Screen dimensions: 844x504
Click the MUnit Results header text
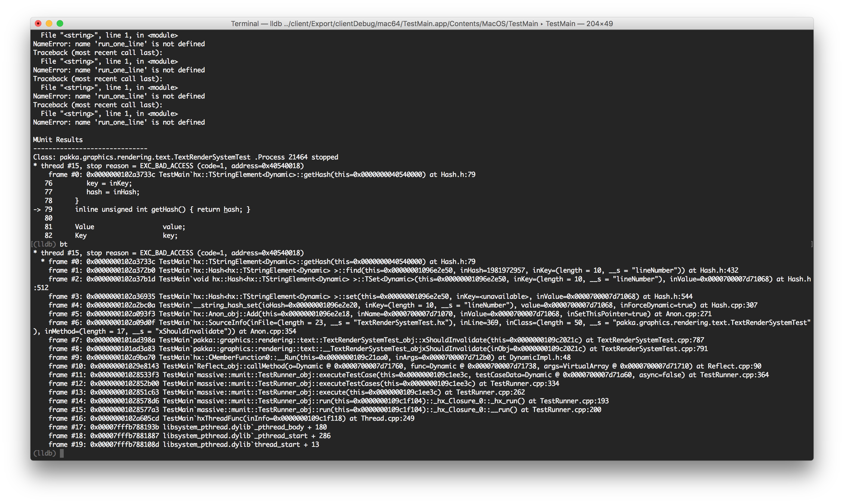(x=57, y=139)
